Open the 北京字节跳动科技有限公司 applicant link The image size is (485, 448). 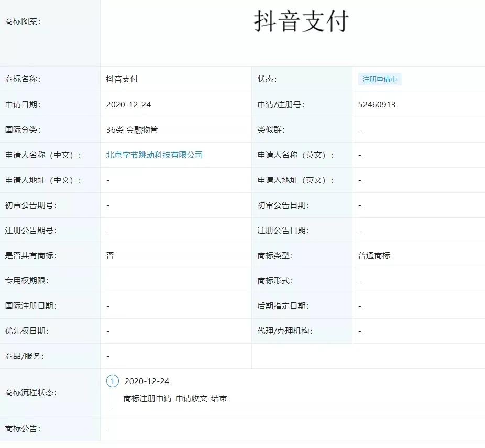coord(154,155)
